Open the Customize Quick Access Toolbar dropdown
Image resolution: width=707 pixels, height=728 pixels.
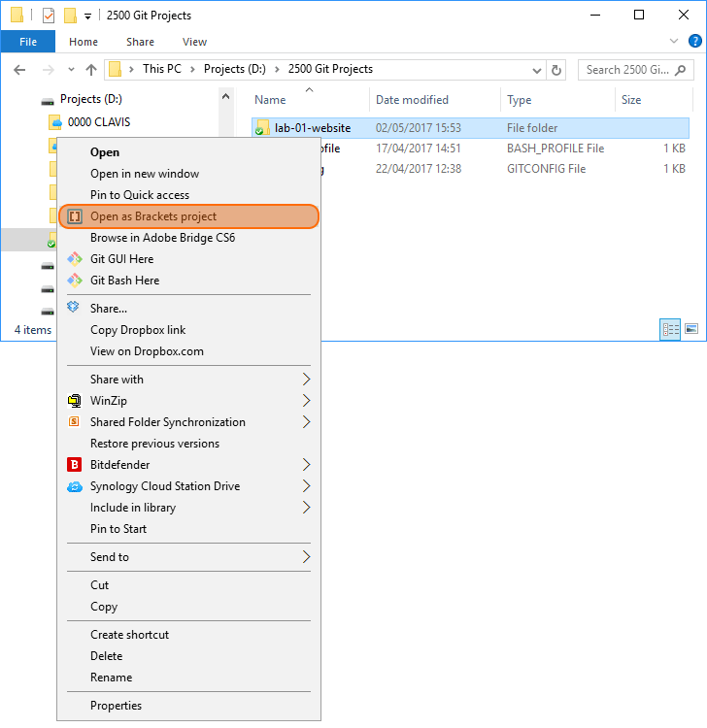pos(87,17)
